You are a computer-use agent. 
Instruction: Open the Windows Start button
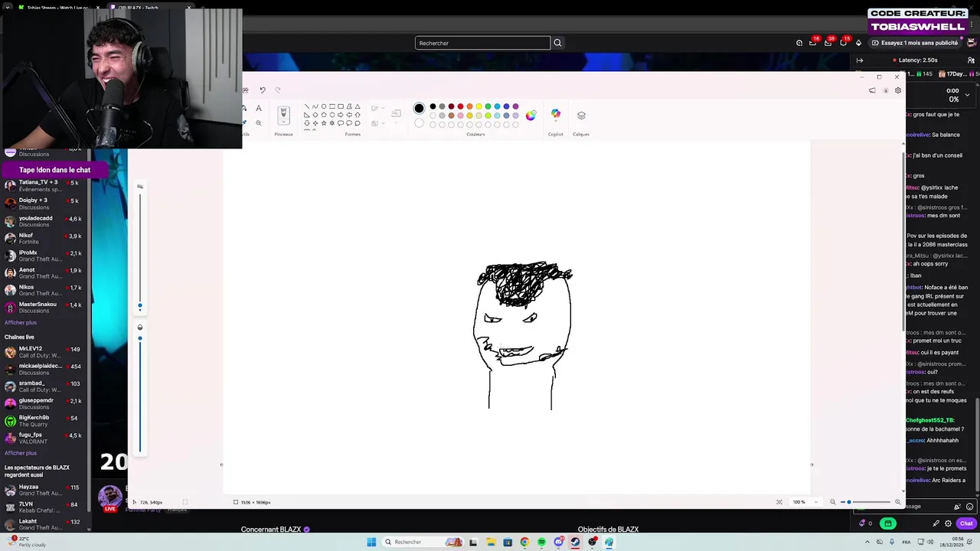pyautogui.click(x=371, y=542)
